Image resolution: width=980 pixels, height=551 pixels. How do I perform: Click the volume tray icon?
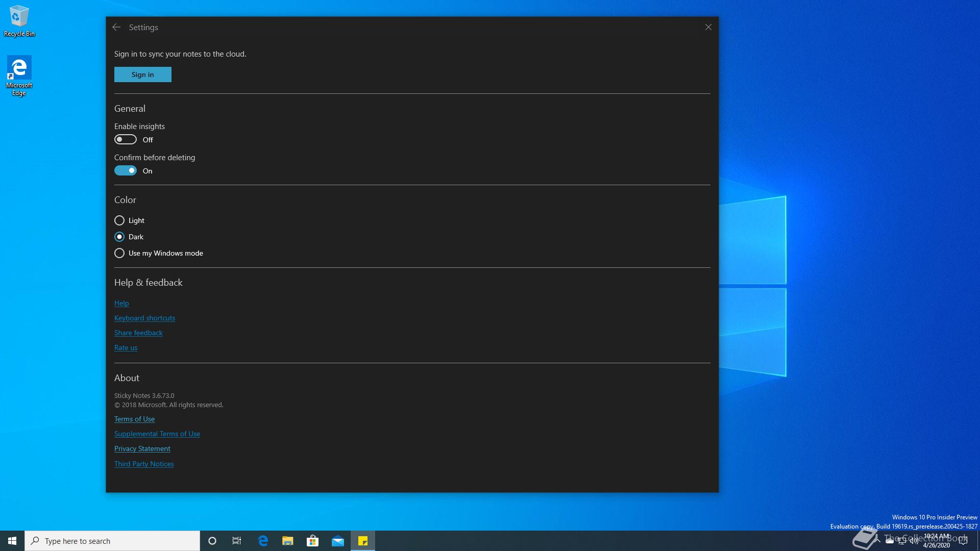click(x=914, y=541)
